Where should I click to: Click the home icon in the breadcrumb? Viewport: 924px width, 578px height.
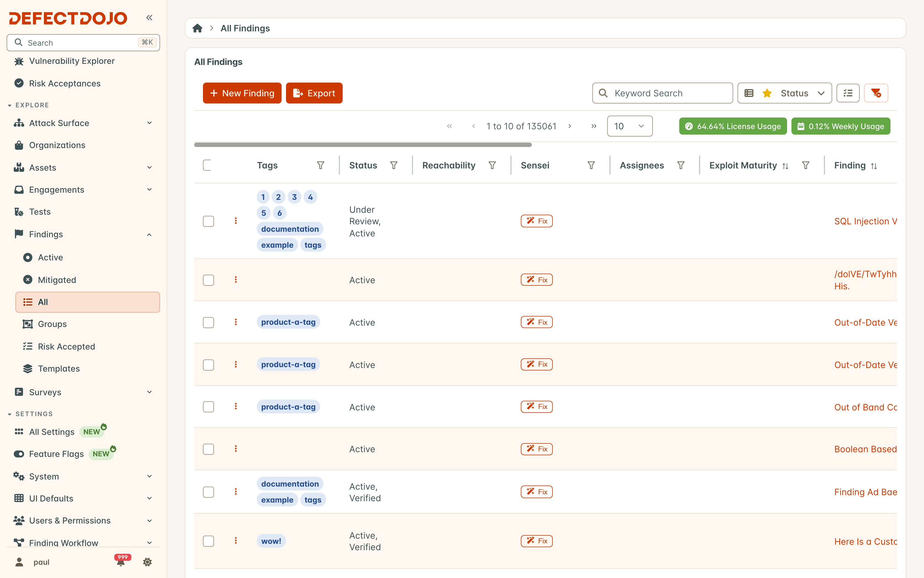[x=197, y=28]
